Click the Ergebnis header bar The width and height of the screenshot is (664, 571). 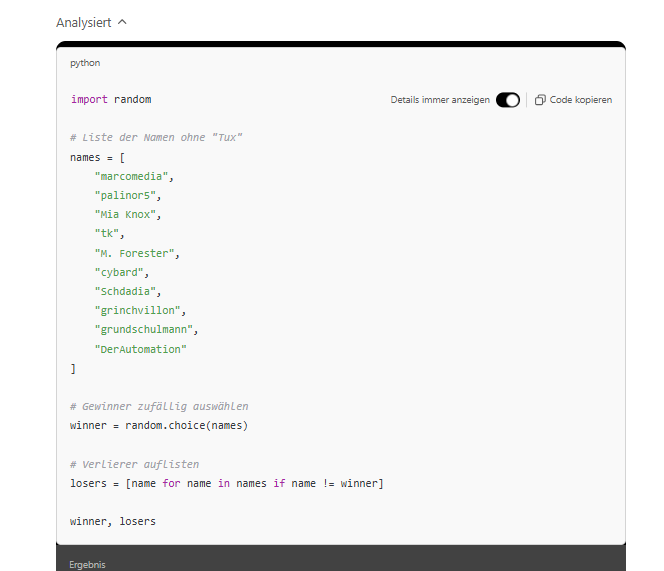pos(340,563)
